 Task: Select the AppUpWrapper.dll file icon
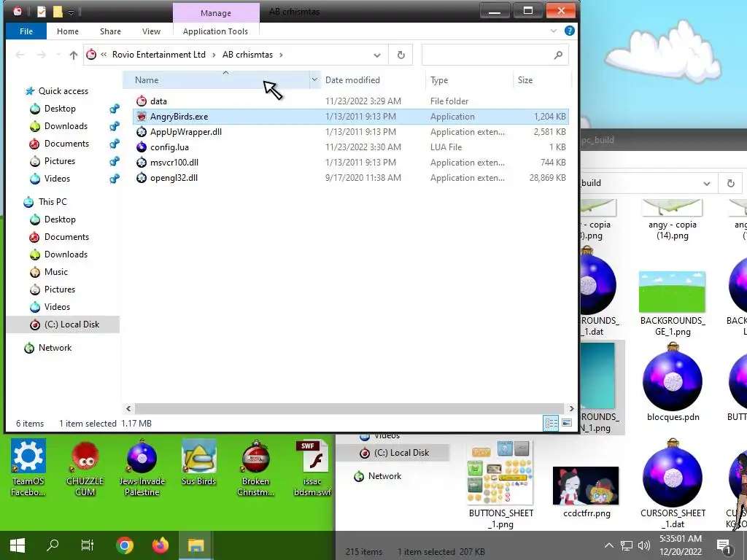point(142,132)
